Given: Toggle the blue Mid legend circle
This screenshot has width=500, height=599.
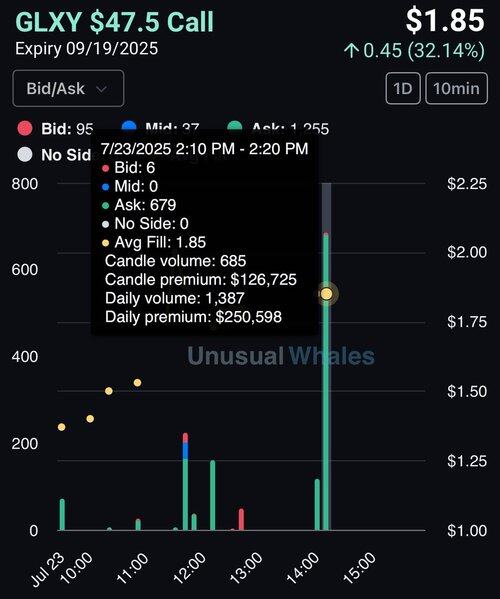Looking at the screenshot, I should click(129, 126).
